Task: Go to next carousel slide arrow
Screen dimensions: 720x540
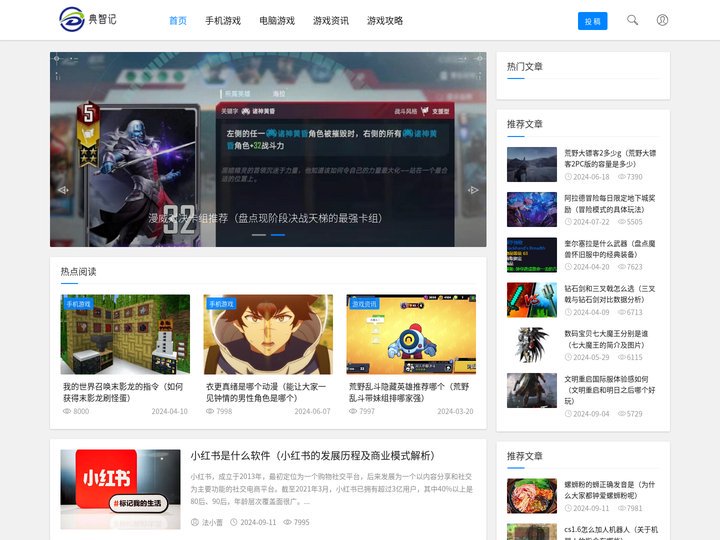Action: (473, 190)
